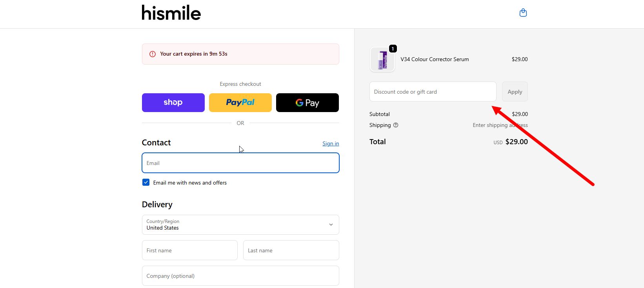This screenshot has height=288, width=644.
Task: Click the 'Enter shipping address' text
Action: (x=500, y=125)
